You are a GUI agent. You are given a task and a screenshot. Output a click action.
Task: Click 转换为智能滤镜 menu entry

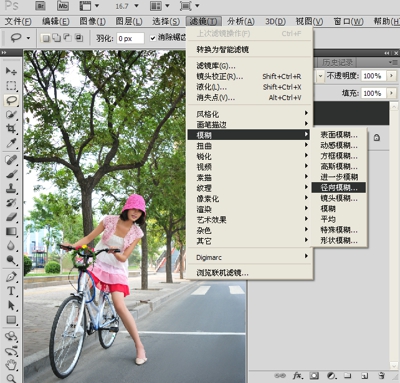(x=248, y=50)
